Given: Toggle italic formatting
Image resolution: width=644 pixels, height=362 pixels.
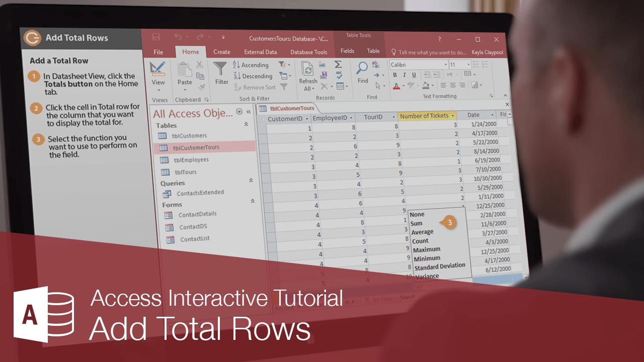Looking at the screenshot, I should pos(404,75).
